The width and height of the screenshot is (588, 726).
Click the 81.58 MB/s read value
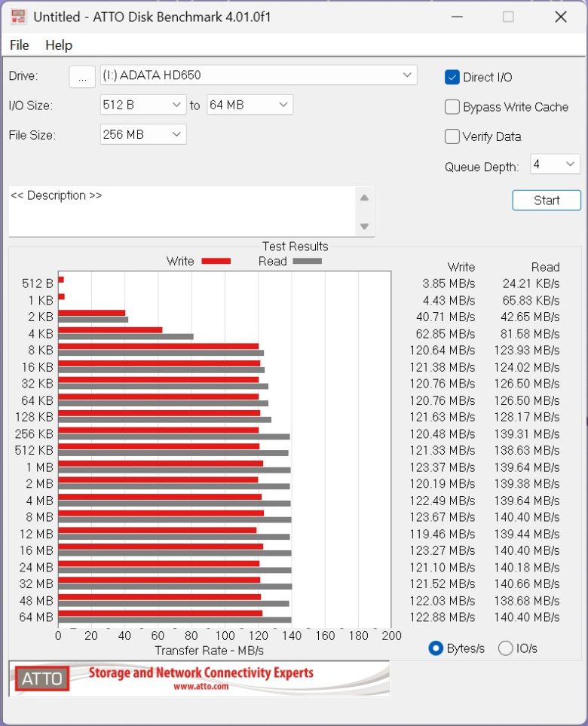tap(530, 334)
